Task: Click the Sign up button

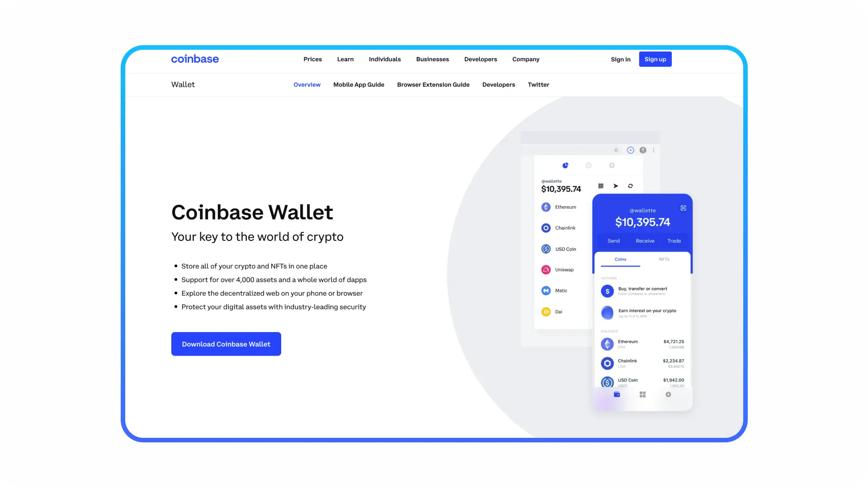Action: click(655, 59)
